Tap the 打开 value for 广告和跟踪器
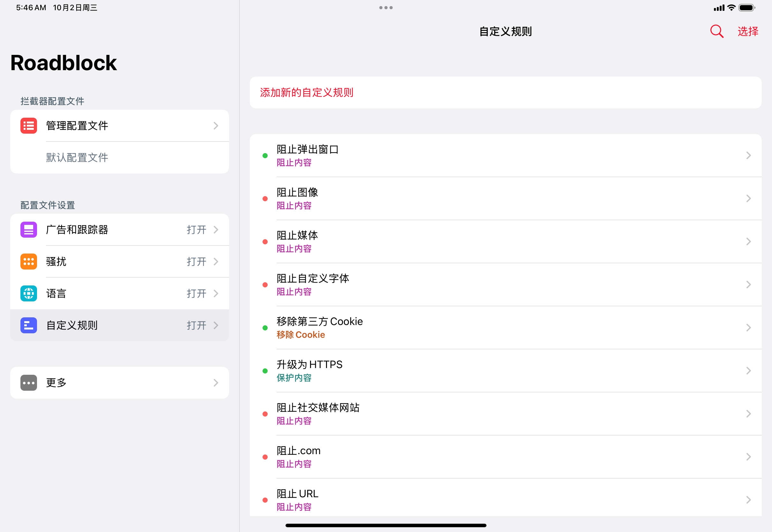 (x=196, y=230)
